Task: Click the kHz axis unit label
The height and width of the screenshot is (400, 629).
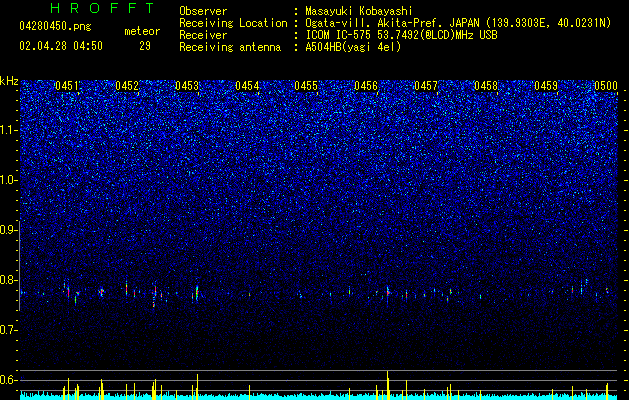Action: pos(9,81)
